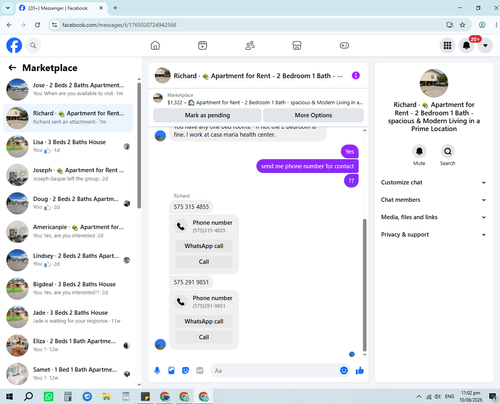This screenshot has height=404, width=500.
Task: Open Jade 3 Beds 2 Baths House chat
Action: click(68, 317)
